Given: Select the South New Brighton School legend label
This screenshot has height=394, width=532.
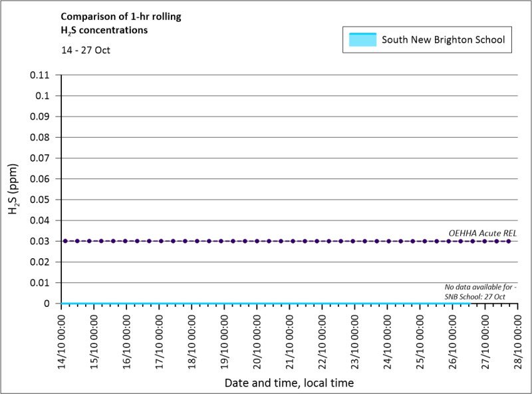Looking at the screenshot, I should (443, 40).
